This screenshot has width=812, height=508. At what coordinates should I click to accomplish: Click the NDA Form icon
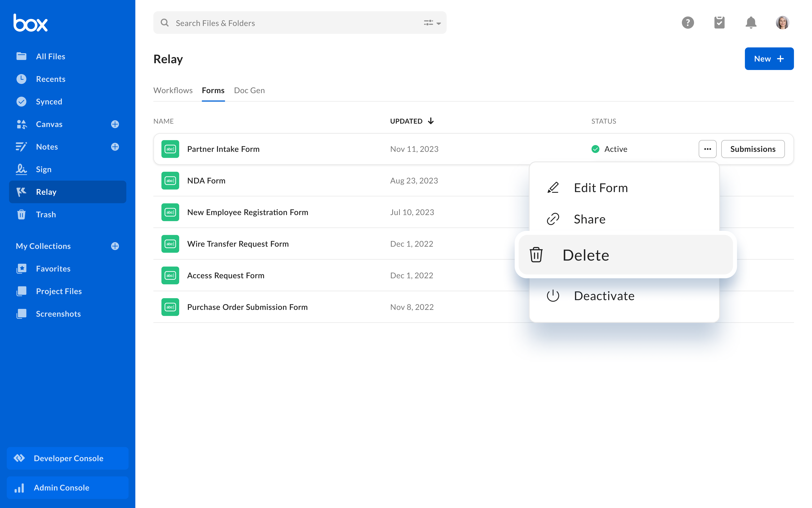[170, 180]
